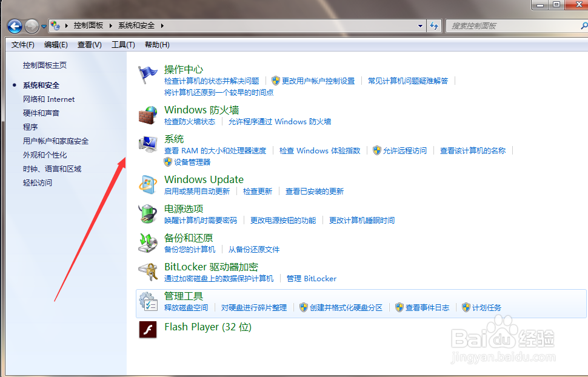Open BitLocker 驱动器加密 heading link
This screenshot has height=377, width=588.
click(211, 267)
